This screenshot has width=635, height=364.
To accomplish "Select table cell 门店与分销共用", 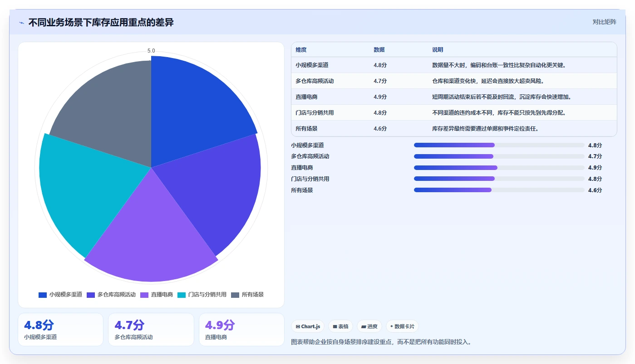I will (315, 113).
